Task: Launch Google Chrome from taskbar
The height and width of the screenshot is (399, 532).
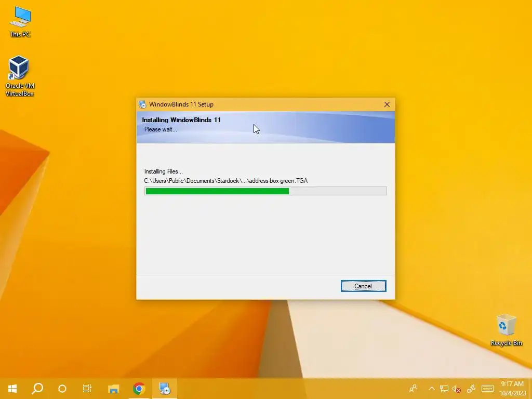Action: click(x=139, y=389)
